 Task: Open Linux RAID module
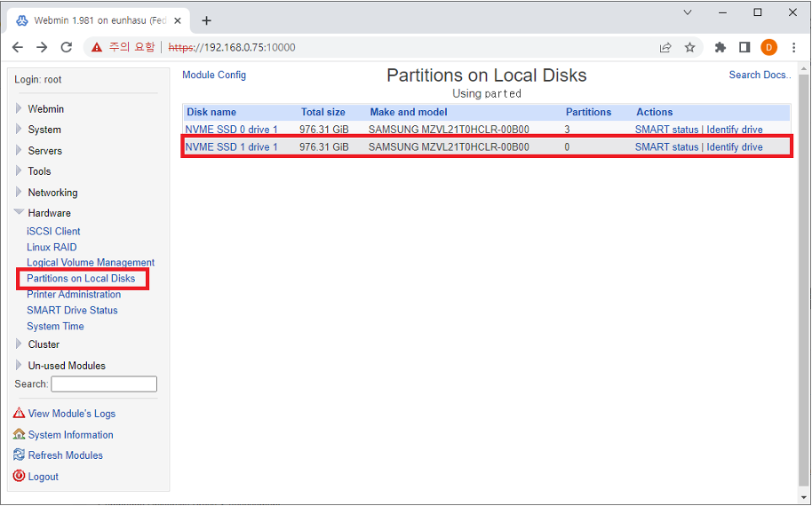click(x=52, y=248)
